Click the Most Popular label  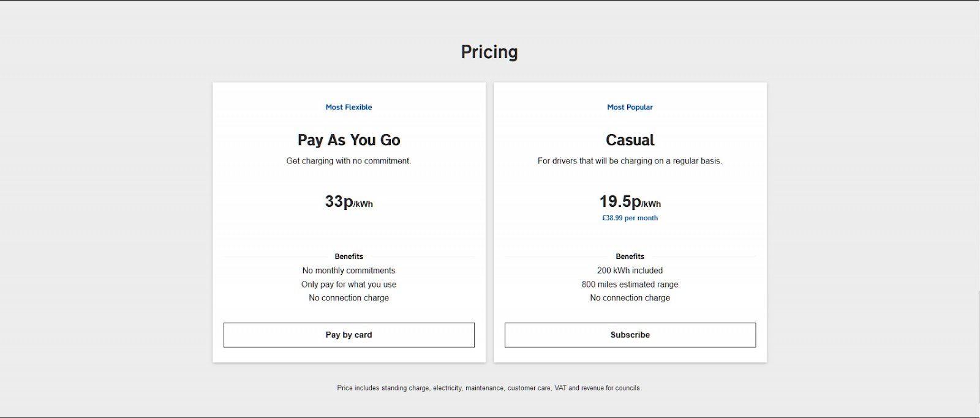click(630, 107)
